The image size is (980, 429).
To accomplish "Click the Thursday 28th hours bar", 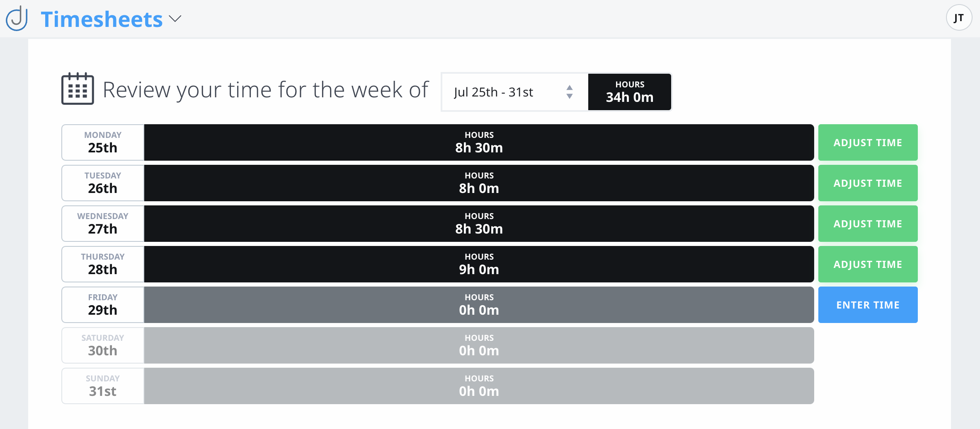I will click(x=479, y=264).
